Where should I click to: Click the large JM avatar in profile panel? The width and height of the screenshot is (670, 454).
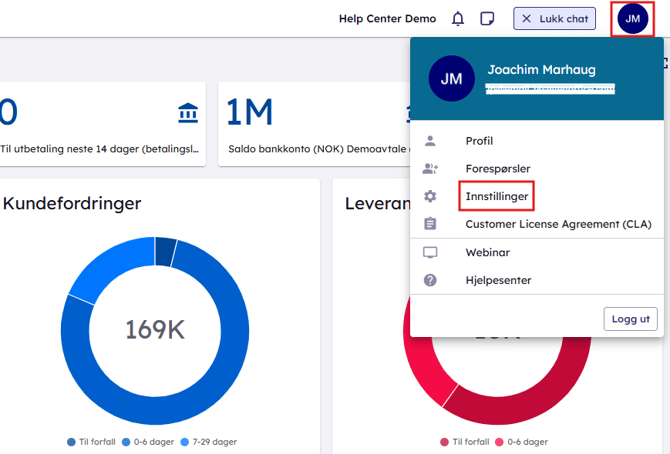[451, 79]
